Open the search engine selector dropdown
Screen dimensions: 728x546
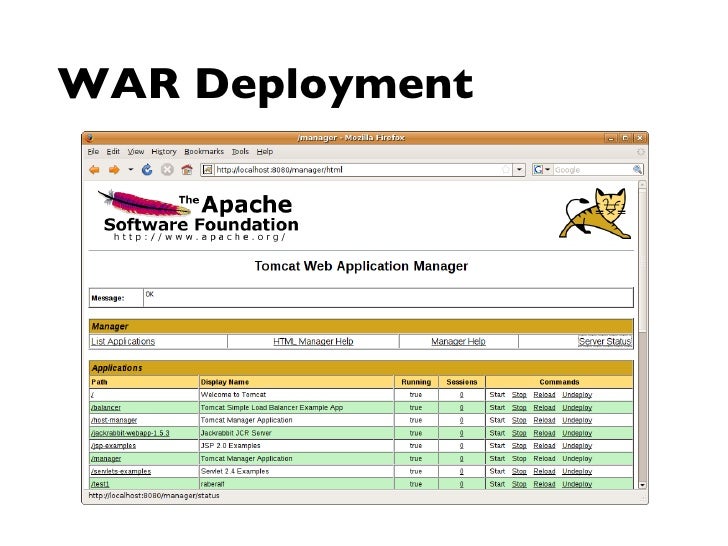click(542, 170)
